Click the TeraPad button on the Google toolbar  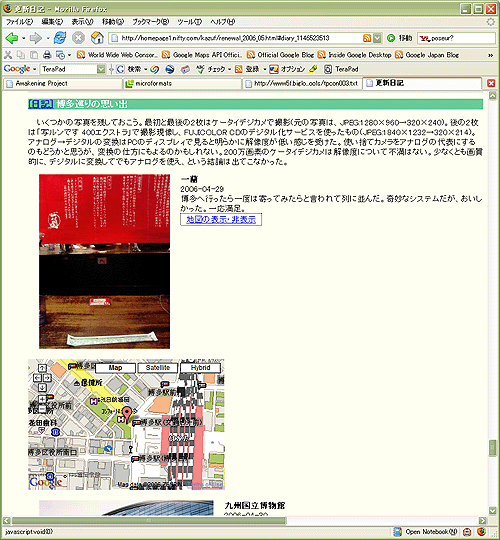coord(341,69)
